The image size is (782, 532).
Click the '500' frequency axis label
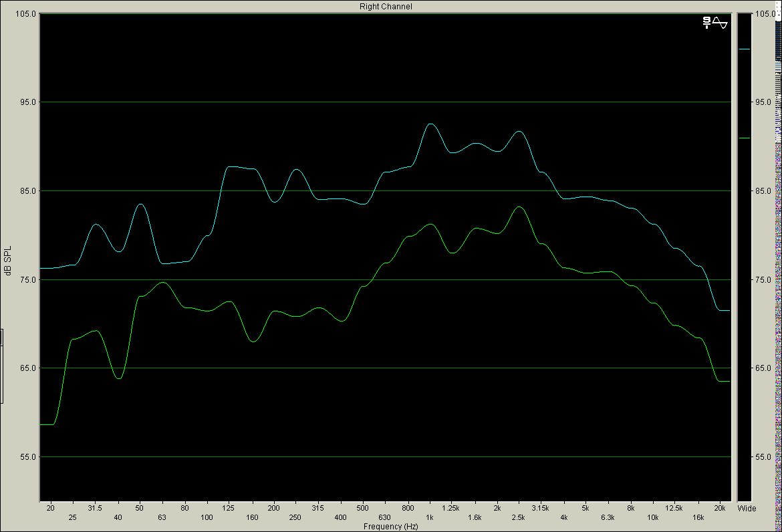pyautogui.click(x=362, y=508)
